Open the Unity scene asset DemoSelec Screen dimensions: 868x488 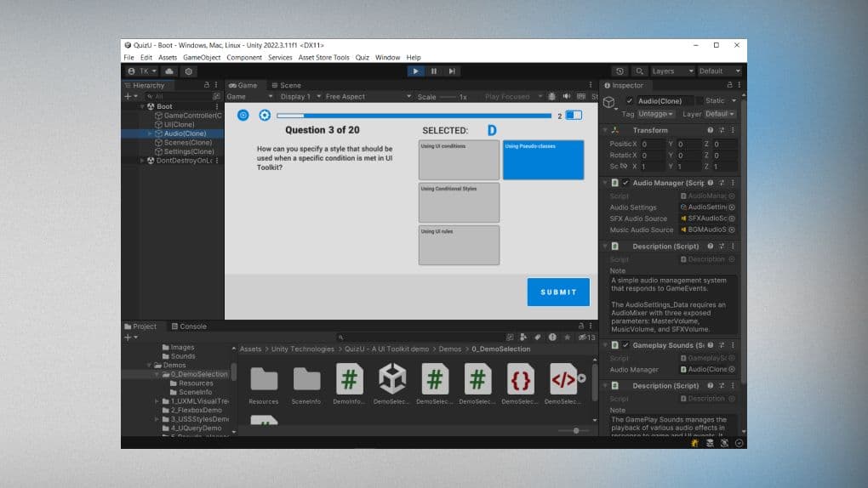coord(392,379)
